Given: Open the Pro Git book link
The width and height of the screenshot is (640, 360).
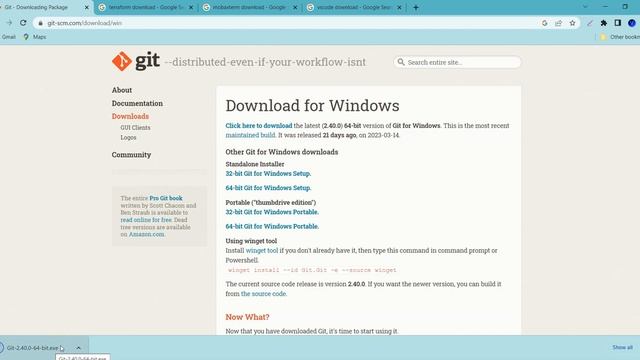Looking at the screenshot, I should [x=166, y=198].
